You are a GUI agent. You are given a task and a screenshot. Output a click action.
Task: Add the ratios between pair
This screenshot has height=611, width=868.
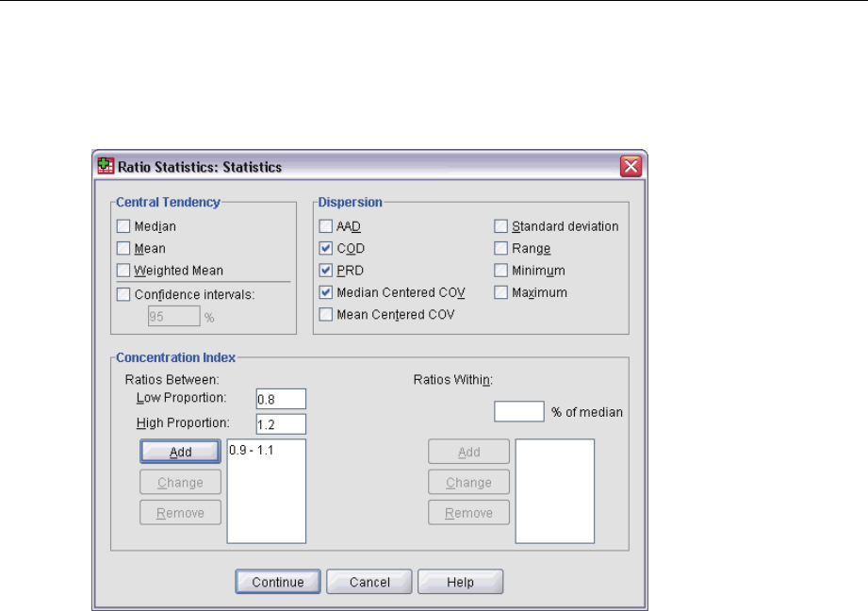(180, 452)
